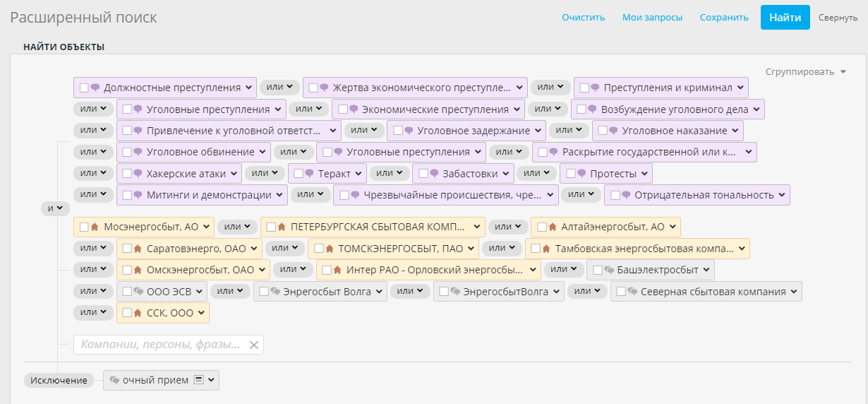Viewport: 868px width, 404px height.
Task: Click Северная сбытовая компания tag text
Action: (713, 292)
